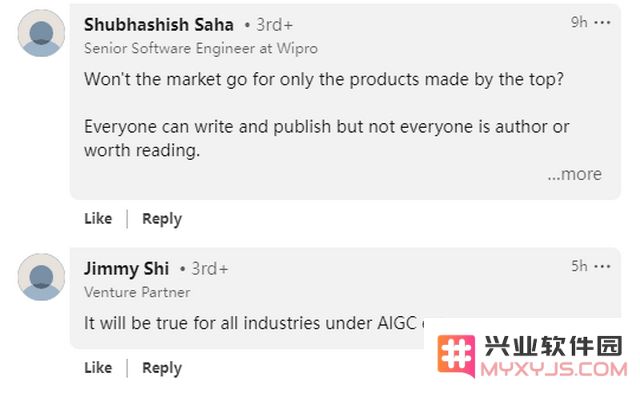Like Jimmy Shi's comment

[98, 368]
